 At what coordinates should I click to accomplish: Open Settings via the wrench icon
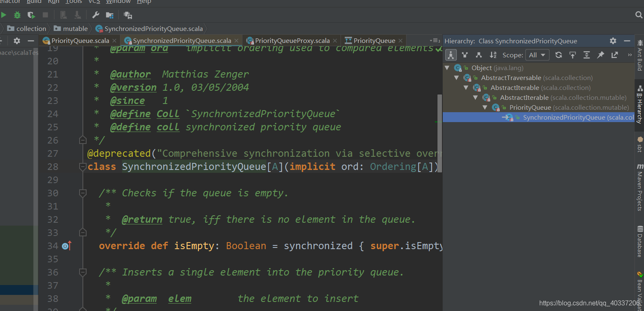96,15
